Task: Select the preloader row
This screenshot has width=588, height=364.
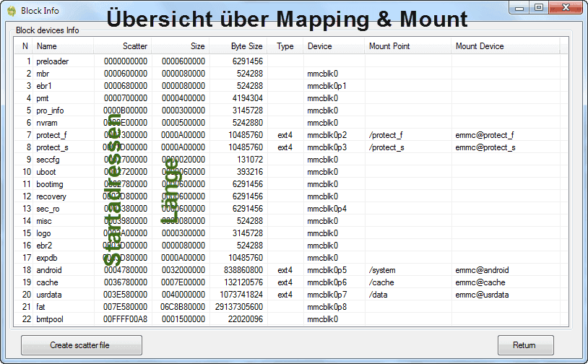Action: (x=290, y=61)
